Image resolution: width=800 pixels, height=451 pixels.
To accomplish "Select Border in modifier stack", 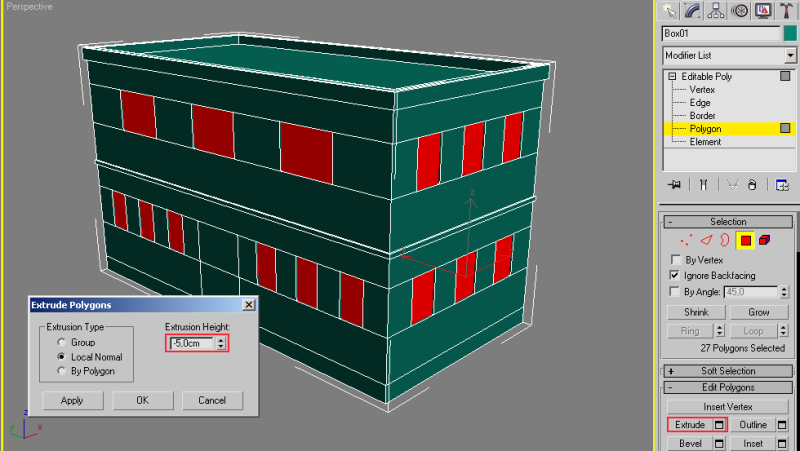I will (x=703, y=116).
